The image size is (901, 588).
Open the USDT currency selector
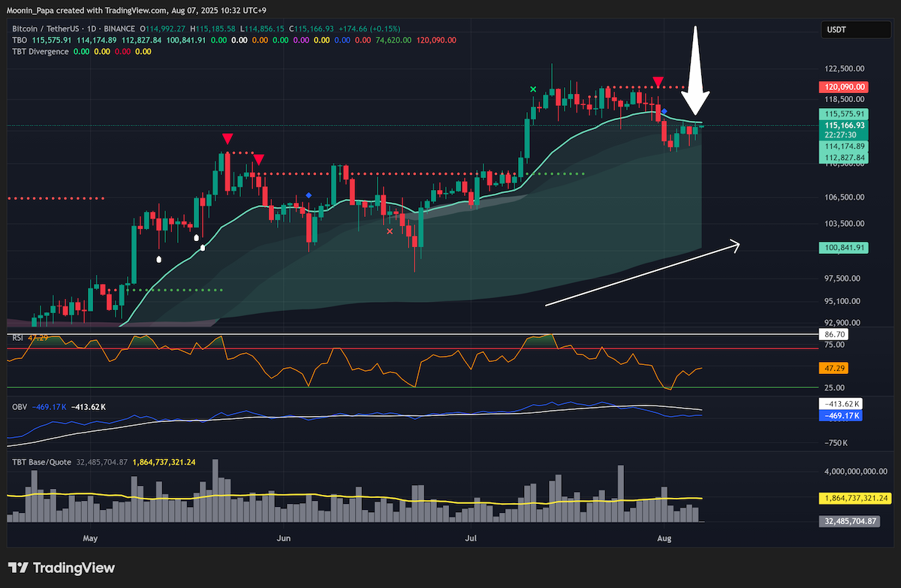pos(845,31)
